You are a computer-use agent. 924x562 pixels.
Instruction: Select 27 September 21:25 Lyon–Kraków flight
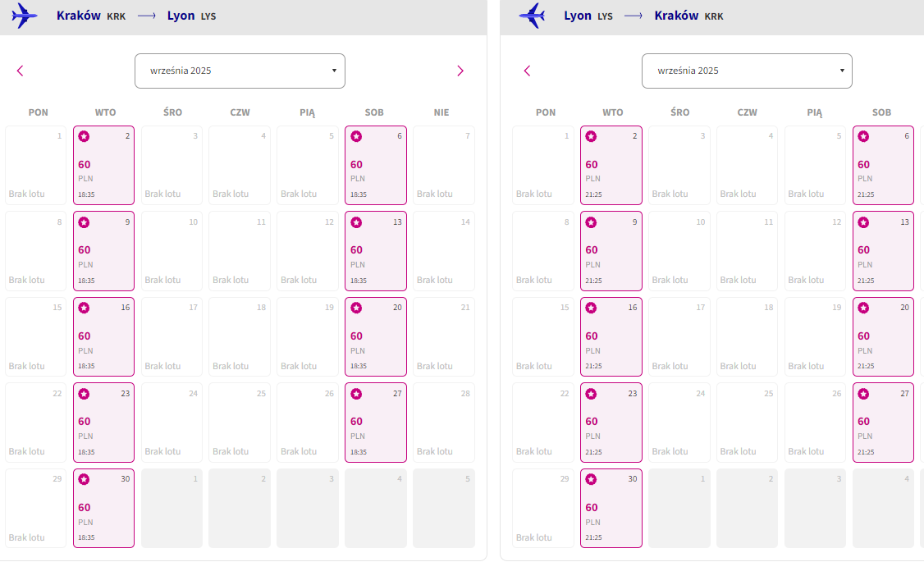pos(883,423)
